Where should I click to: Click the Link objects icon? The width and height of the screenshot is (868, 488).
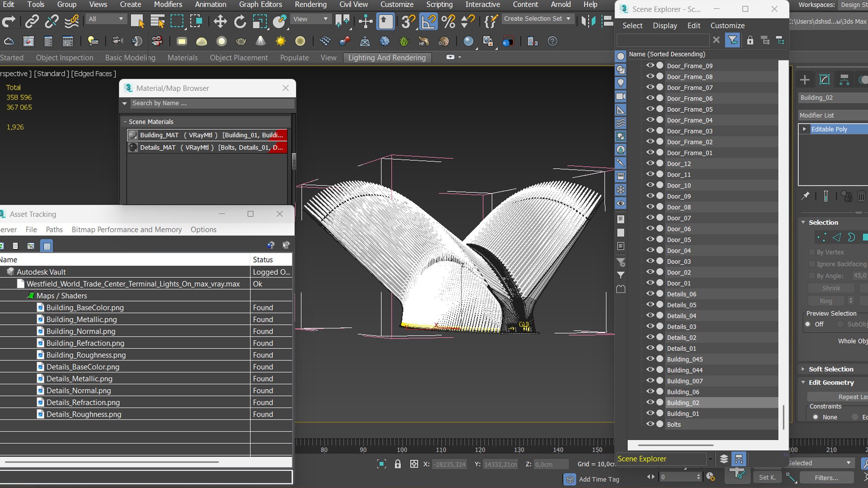(31, 21)
